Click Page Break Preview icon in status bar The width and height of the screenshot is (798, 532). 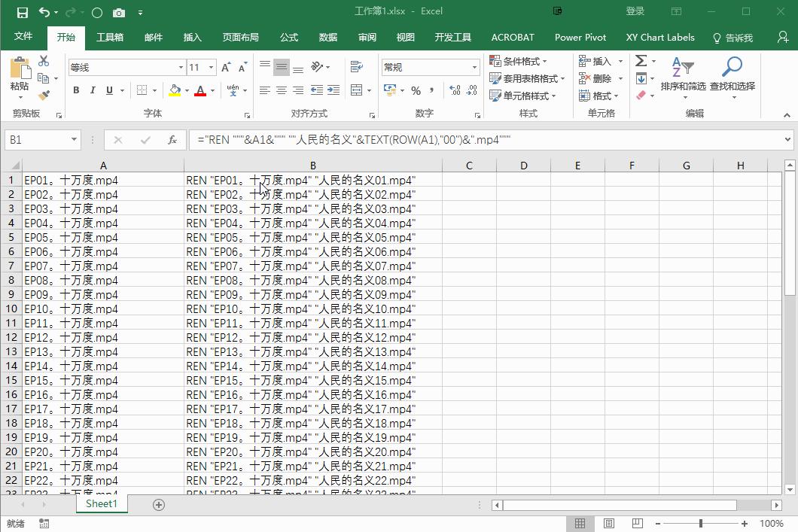(x=637, y=524)
